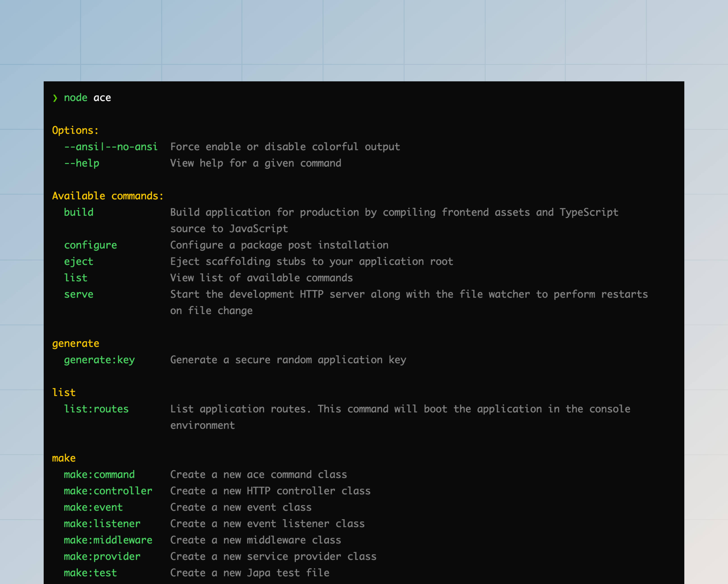Click the 'Available commands:' heading
The image size is (728, 584).
coord(108,196)
